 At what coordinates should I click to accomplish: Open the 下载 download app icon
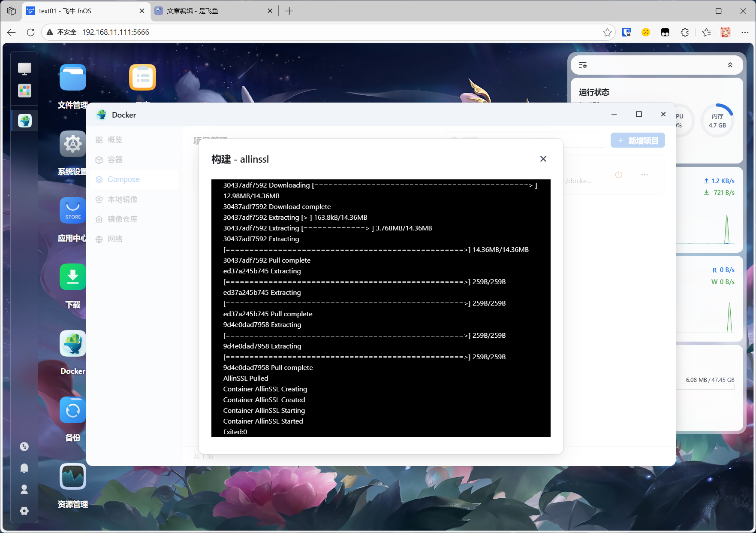(x=72, y=277)
